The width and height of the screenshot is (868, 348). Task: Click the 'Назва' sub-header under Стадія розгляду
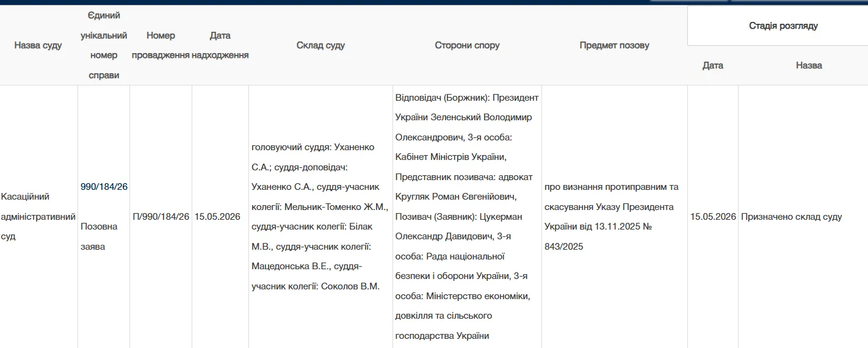tap(809, 65)
